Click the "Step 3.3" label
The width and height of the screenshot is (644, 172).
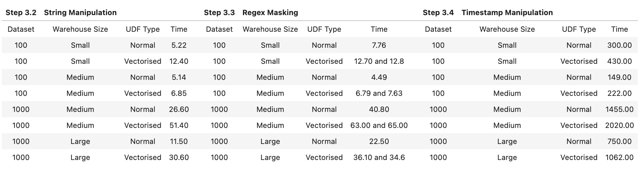[219, 13]
